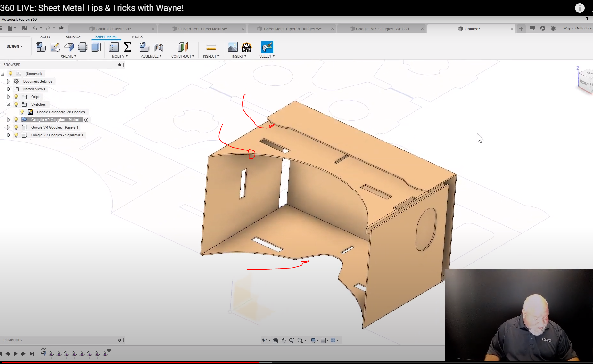The height and width of the screenshot is (364, 593).
Task: Toggle visibility bulb of Origin folder
Action: pyautogui.click(x=16, y=97)
